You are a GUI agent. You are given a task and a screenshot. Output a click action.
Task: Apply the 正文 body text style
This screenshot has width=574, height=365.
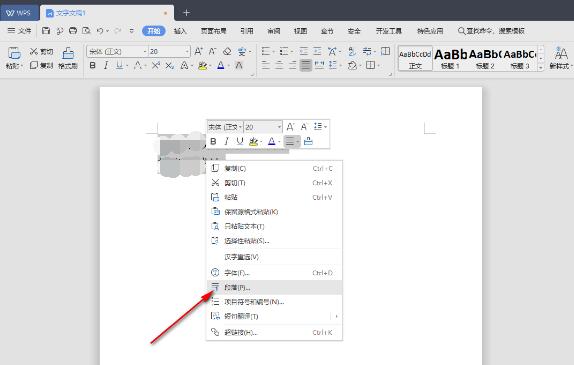(415, 58)
